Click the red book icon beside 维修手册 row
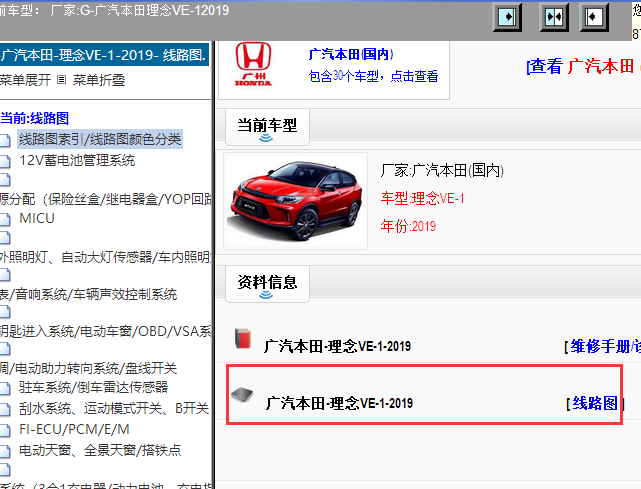The image size is (641, 489). tap(243, 338)
